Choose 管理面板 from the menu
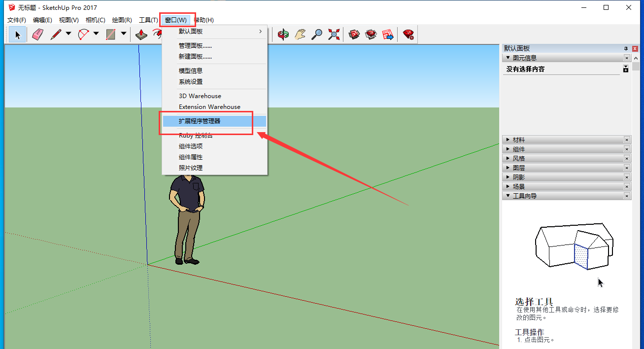The image size is (644, 349). point(215,46)
